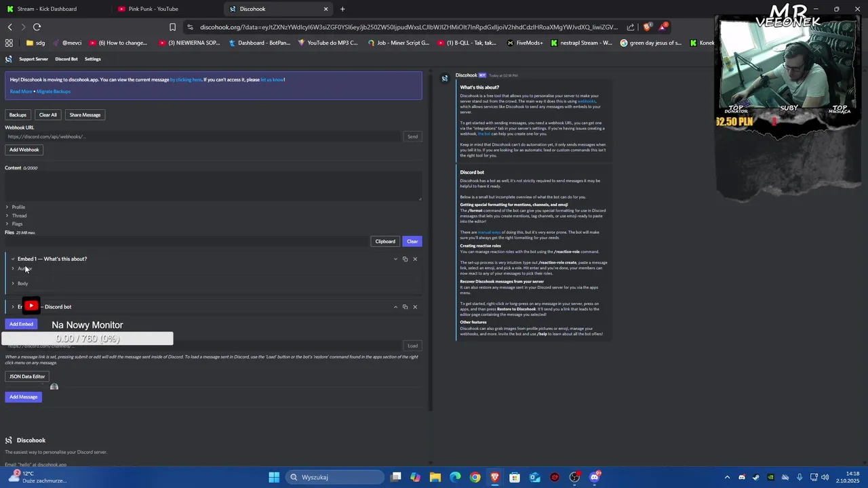Open the JSON Data Editor
Viewport: 868px width, 488px height.
pos(27,377)
